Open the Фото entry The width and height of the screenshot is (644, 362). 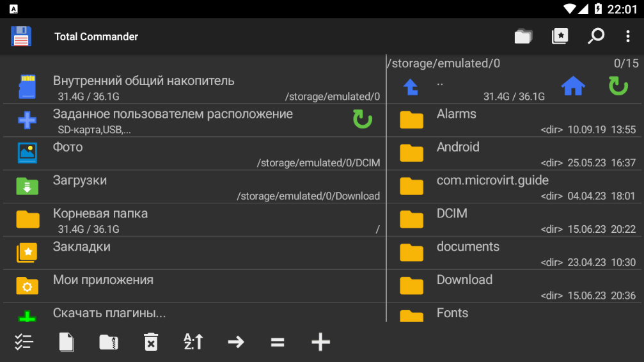tap(194, 153)
